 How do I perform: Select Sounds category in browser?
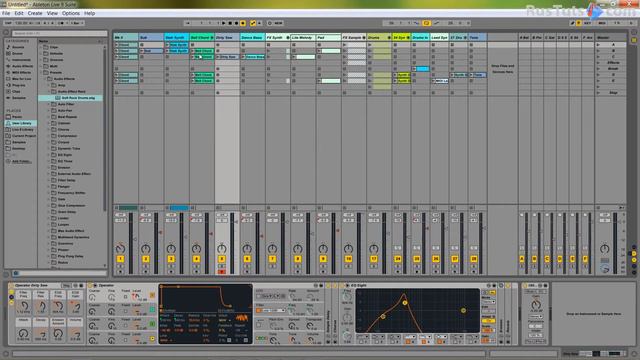click(x=18, y=47)
